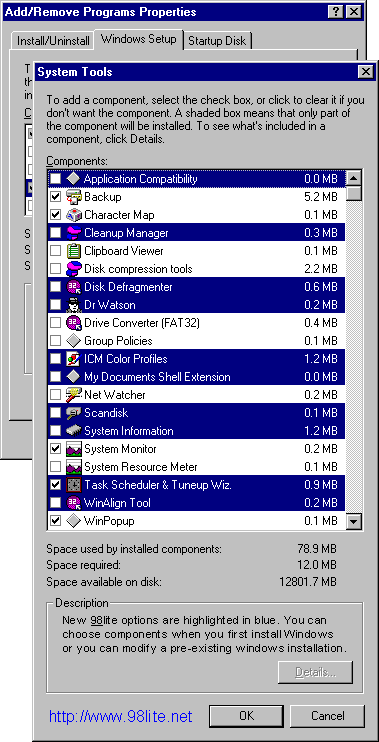Switch to the Install/Uninstall tab

[53, 41]
